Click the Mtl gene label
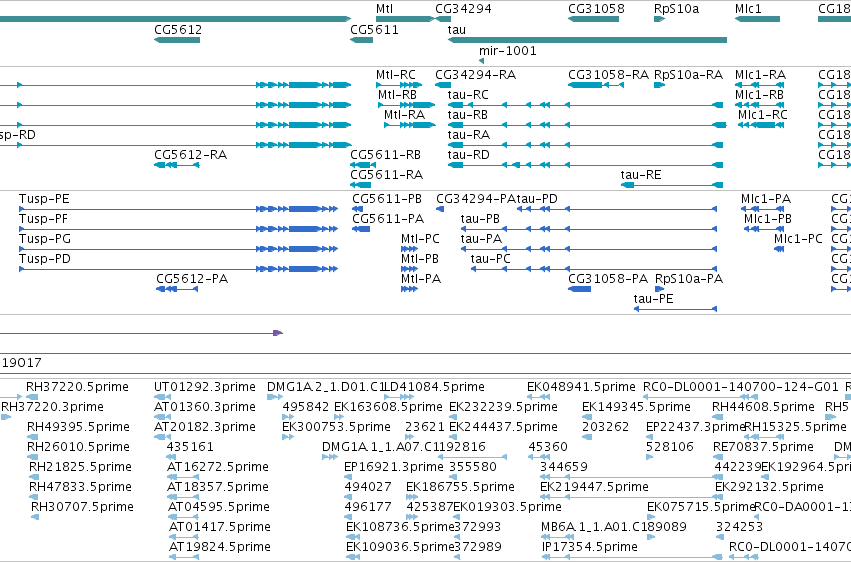851x562 pixels. [x=384, y=9]
